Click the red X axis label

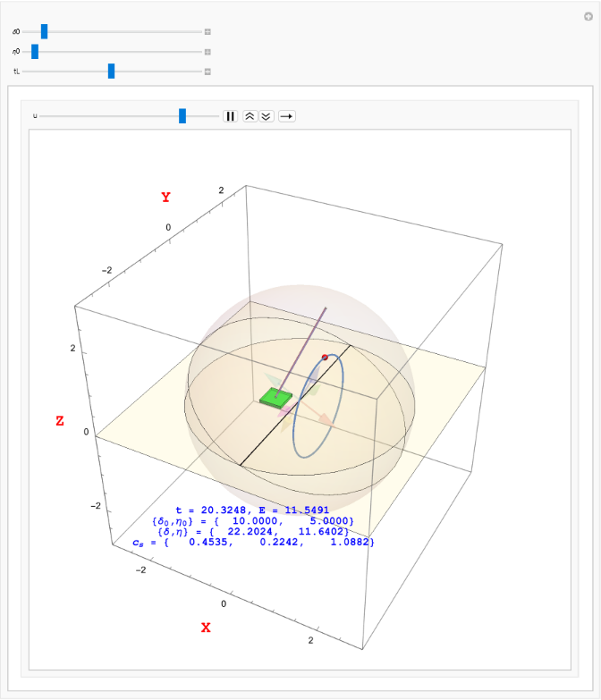point(206,628)
